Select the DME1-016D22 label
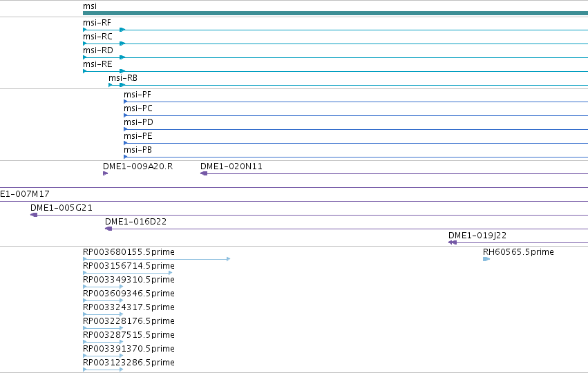 (135, 222)
